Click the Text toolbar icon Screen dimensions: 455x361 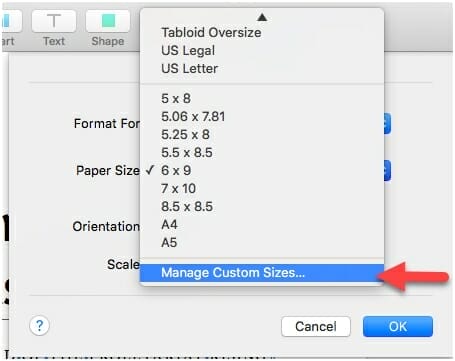tap(54, 21)
